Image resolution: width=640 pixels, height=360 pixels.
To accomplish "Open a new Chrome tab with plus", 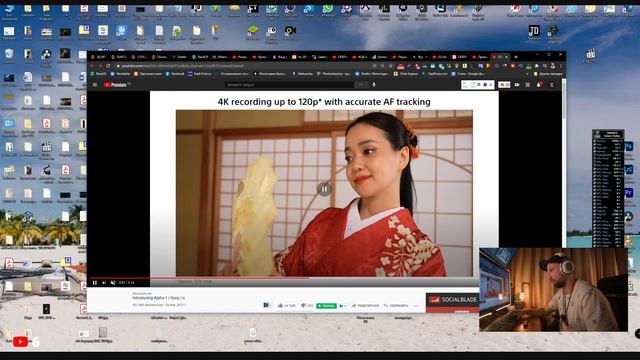I will click(x=516, y=57).
